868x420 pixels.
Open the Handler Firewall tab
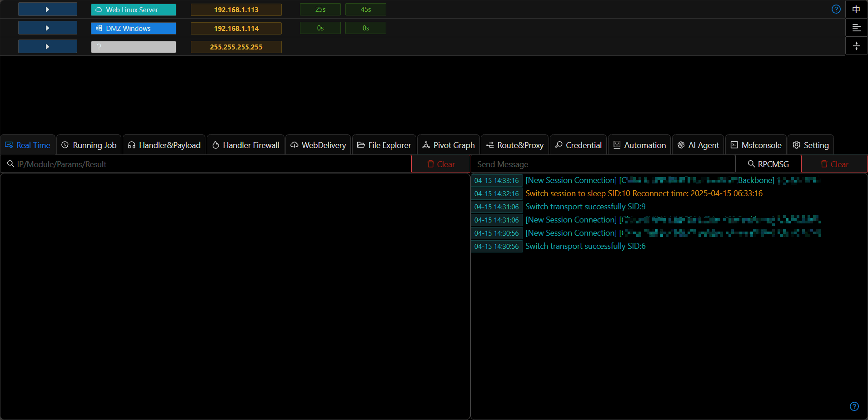[x=245, y=145]
